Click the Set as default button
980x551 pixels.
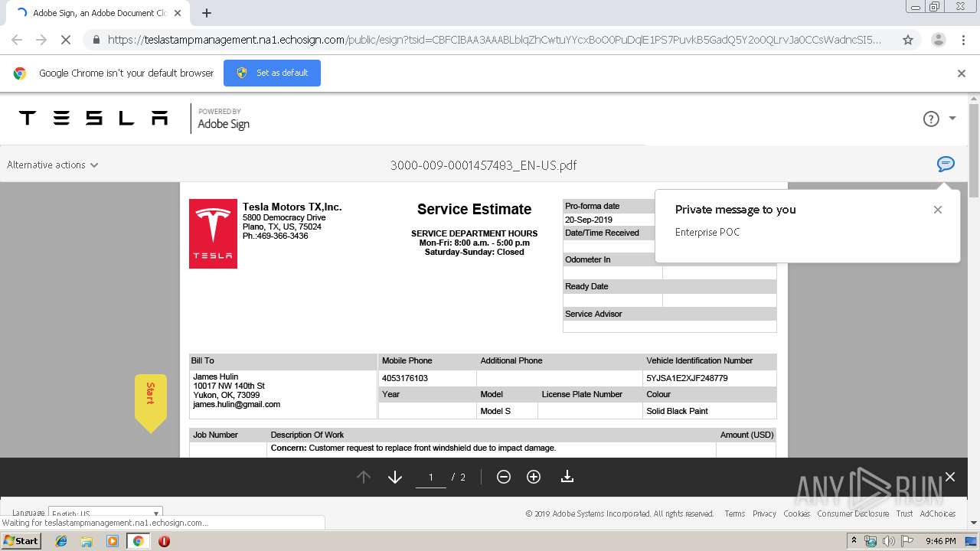(272, 73)
